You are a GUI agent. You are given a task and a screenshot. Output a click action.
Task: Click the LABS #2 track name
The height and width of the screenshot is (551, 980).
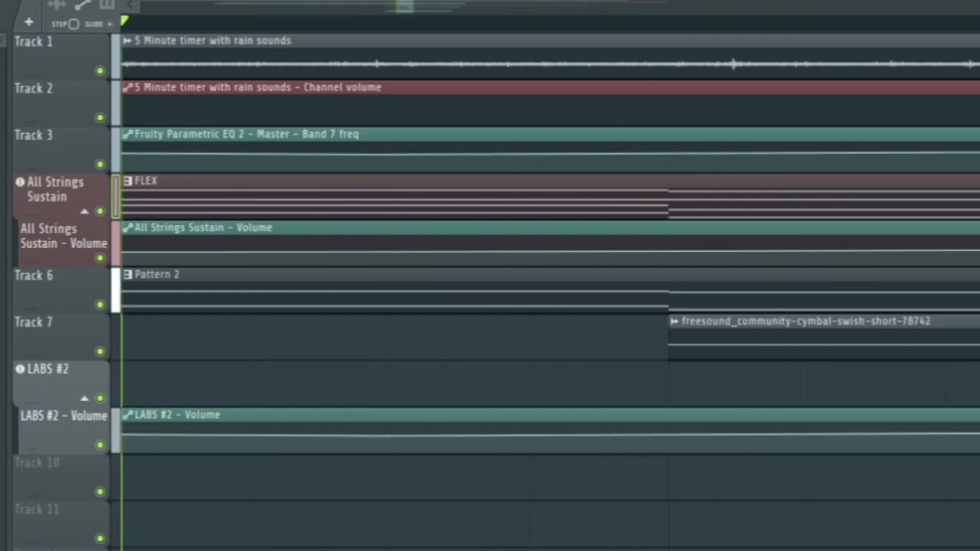[x=47, y=369]
